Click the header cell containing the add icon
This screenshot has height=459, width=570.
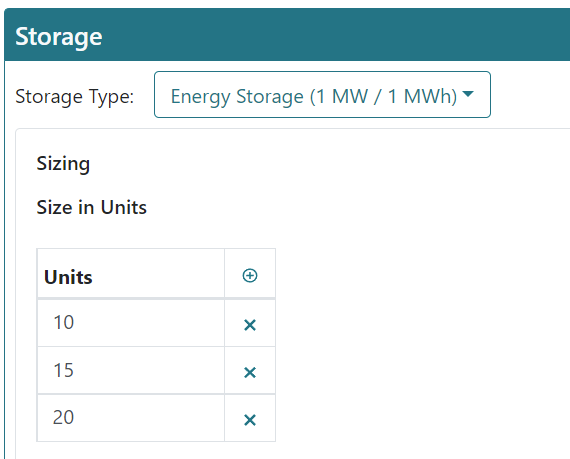coord(250,273)
